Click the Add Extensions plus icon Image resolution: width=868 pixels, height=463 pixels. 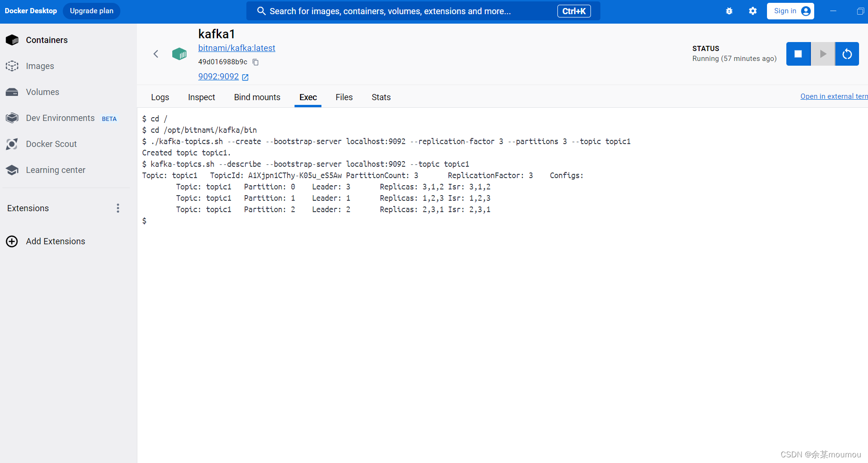12,241
